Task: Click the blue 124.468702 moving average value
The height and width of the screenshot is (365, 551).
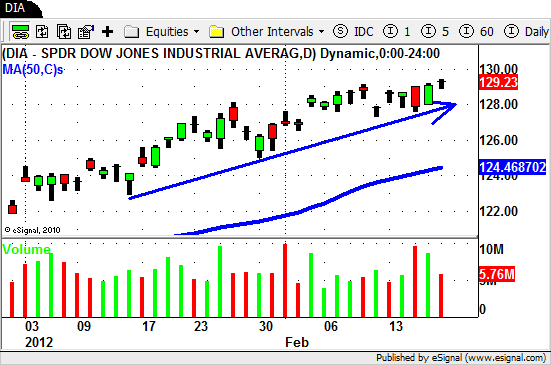Action: [x=513, y=167]
